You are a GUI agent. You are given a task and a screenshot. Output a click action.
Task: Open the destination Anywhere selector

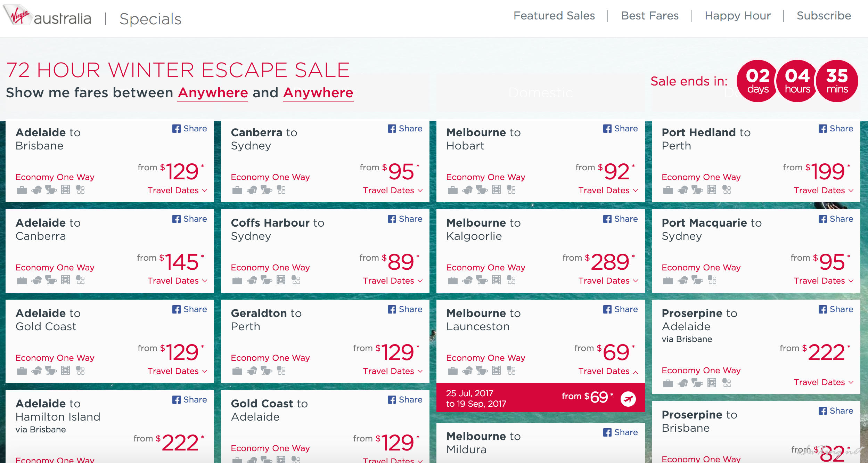pos(318,93)
